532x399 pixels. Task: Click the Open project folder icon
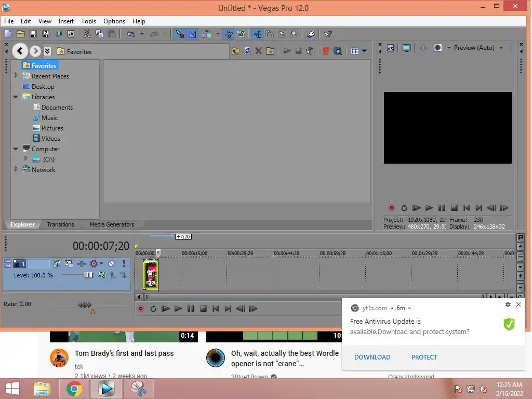point(21,34)
